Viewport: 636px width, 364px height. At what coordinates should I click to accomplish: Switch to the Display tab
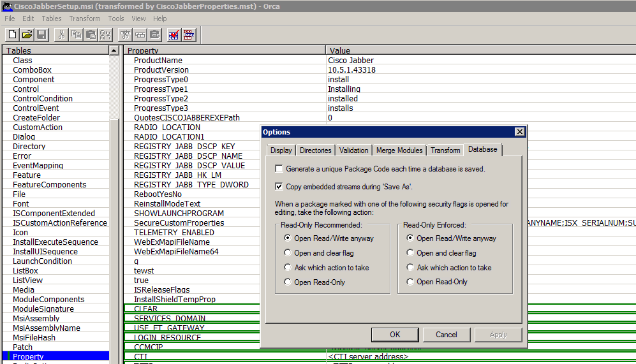point(281,150)
